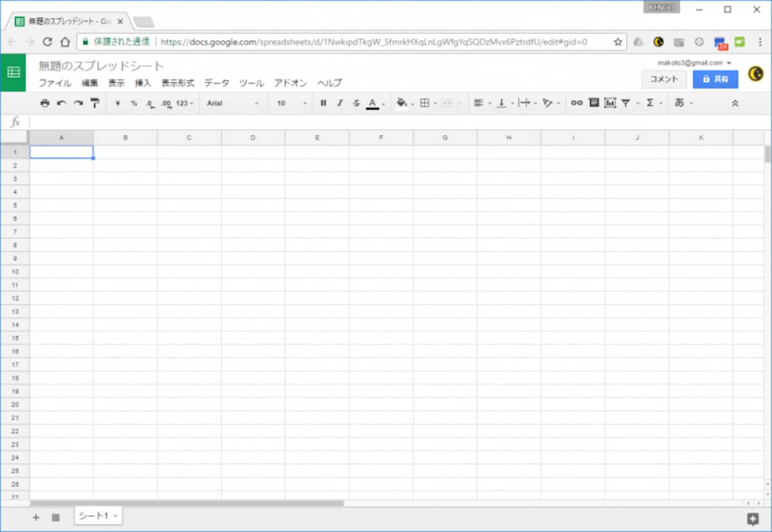The height and width of the screenshot is (532, 772).
Task: Open account menu at makoto3@gmail.com
Action: click(x=695, y=63)
